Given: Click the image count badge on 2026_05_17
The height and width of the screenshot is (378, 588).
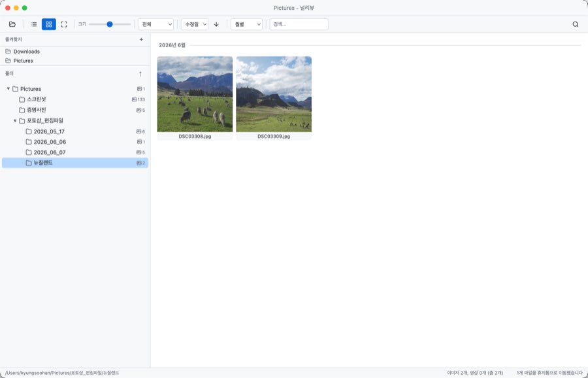Looking at the screenshot, I should (x=140, y=131).
